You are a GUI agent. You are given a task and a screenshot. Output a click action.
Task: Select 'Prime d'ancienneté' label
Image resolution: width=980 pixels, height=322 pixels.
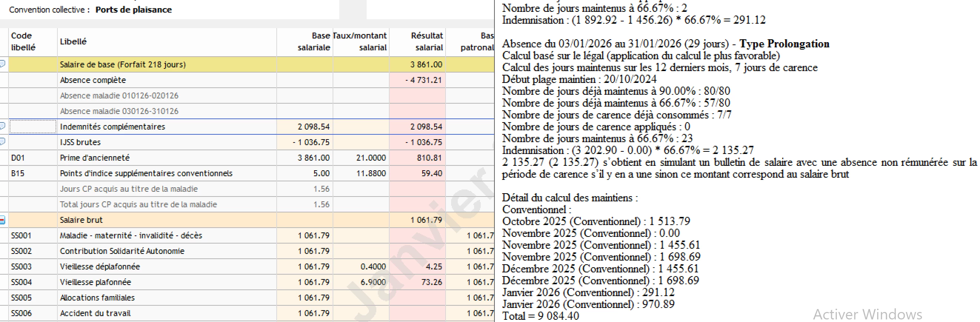coord(95,158)
